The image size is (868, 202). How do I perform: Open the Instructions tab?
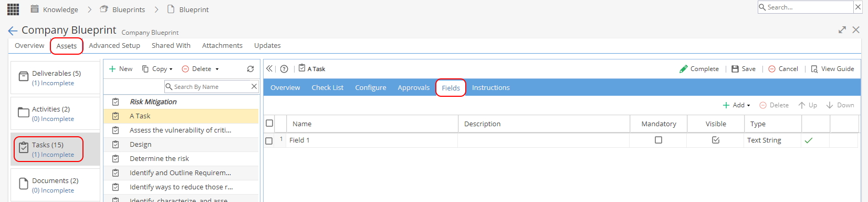click(491, 87)
